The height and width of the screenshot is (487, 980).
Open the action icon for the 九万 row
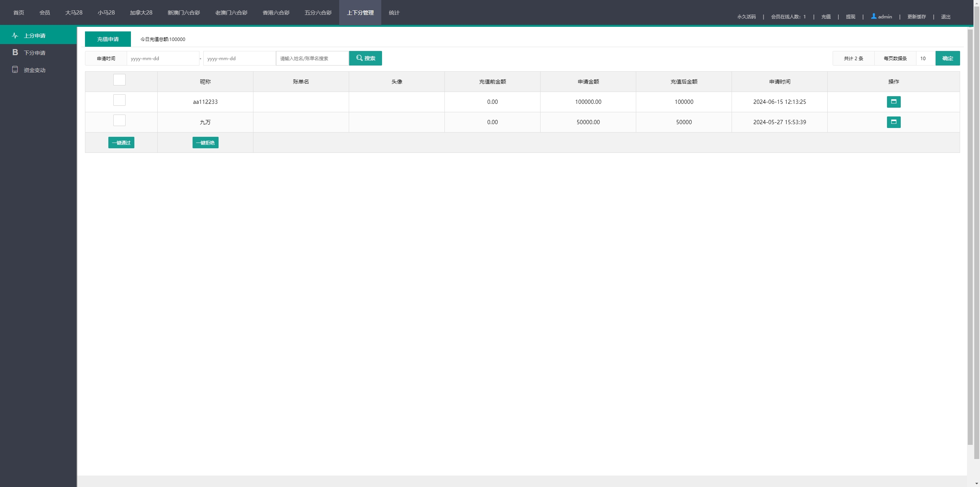tap(893, 122)
